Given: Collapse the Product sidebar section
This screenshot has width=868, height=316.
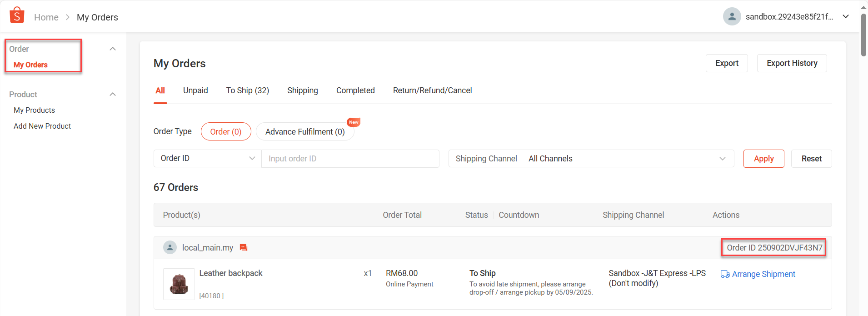Looking at the screenshot, I should click(113, 94).
